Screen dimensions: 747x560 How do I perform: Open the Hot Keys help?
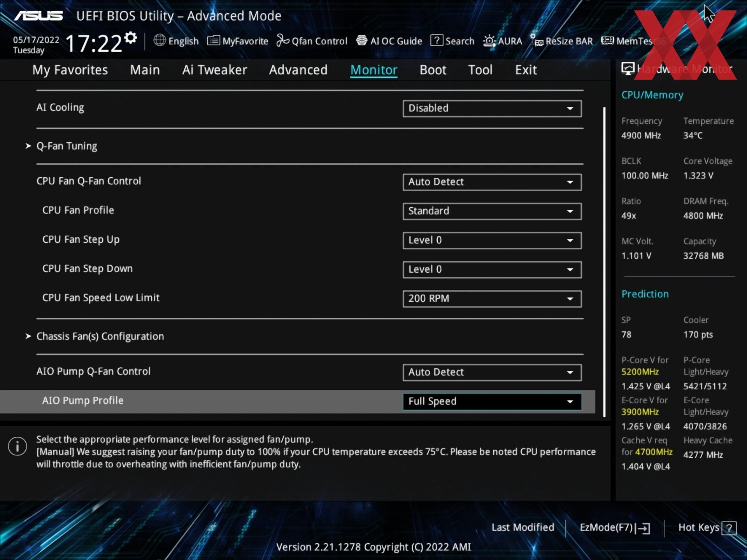[x=698, y=527]
